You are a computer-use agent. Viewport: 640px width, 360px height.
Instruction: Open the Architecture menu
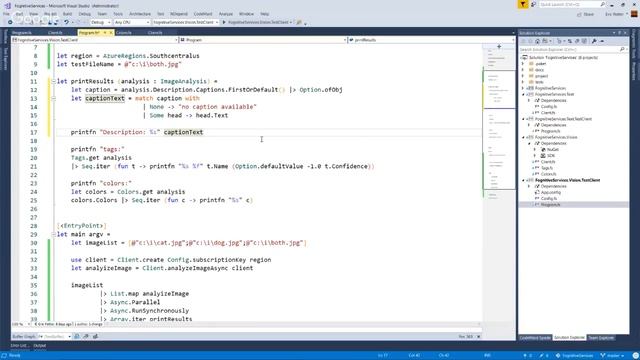(x=140, y=14)
